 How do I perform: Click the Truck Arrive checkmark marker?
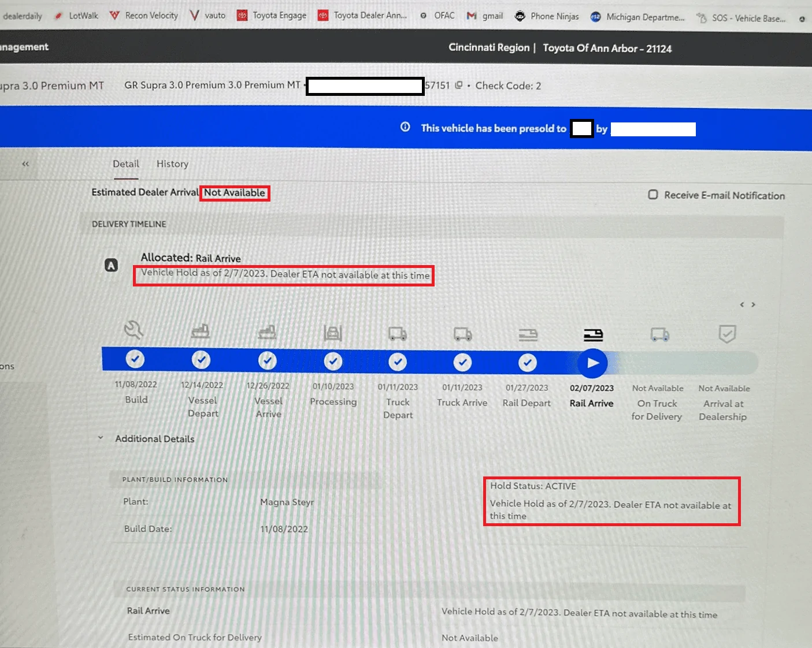point(462,362)
